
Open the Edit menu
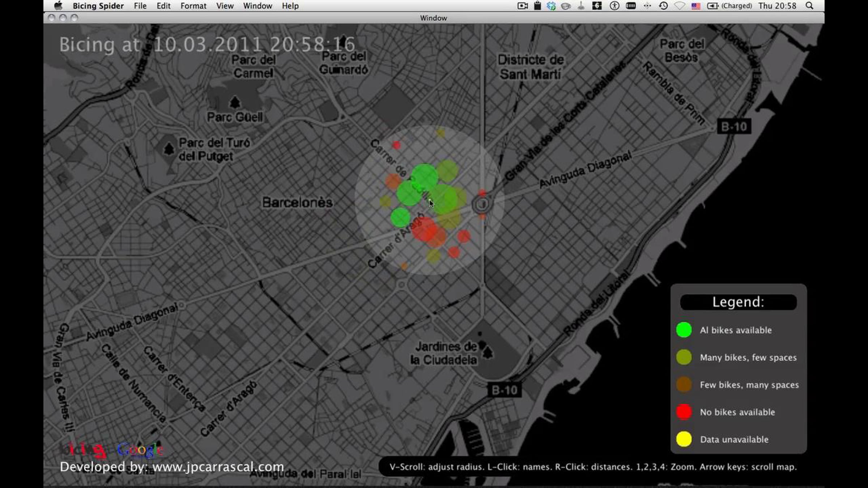(163, 6)
